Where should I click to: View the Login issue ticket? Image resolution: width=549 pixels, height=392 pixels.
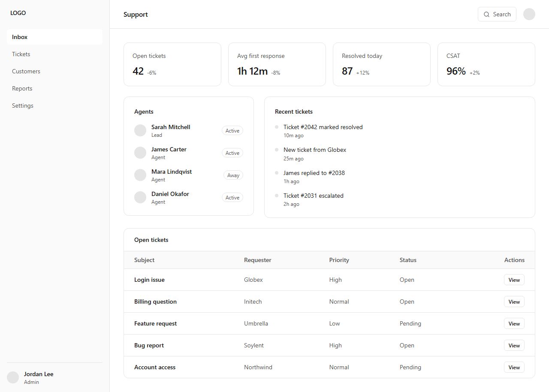514,280
